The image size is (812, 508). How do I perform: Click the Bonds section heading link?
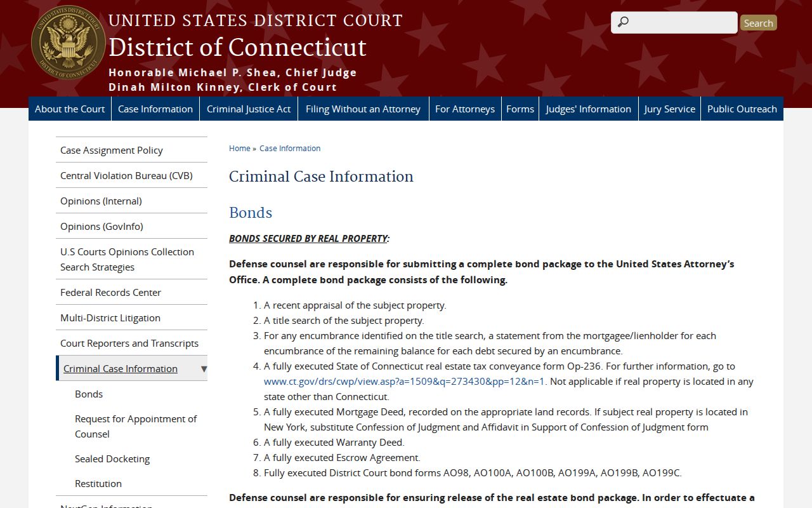251,213
